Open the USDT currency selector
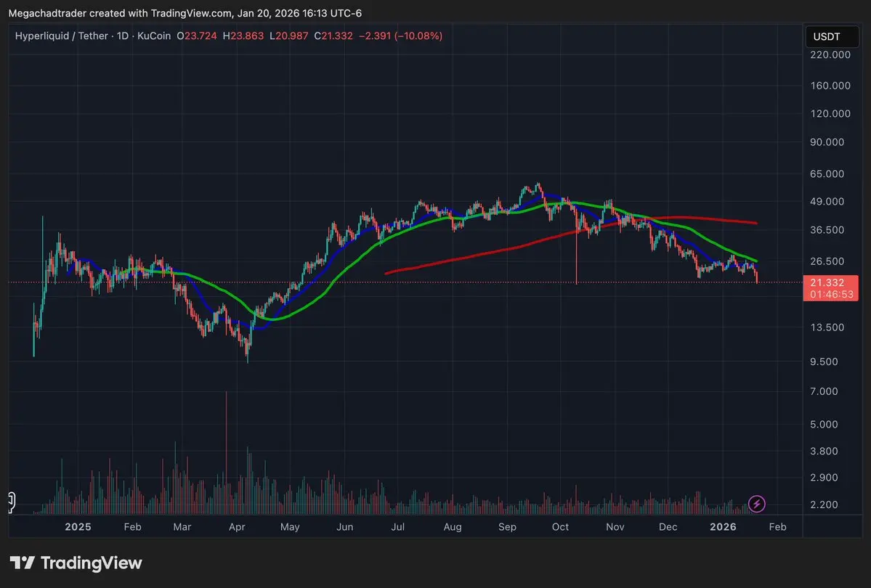 click(x=832, y=36)
